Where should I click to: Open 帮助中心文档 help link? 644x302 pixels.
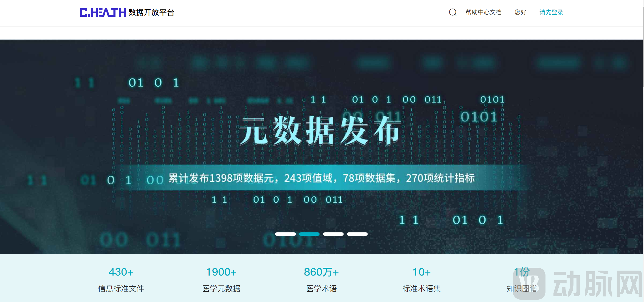[483, 12]
